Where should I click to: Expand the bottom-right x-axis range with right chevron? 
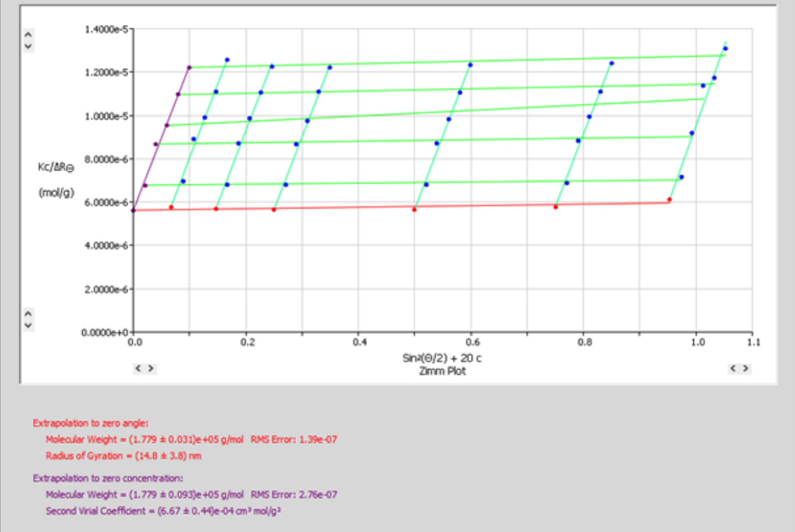click(x=745, y=369)
